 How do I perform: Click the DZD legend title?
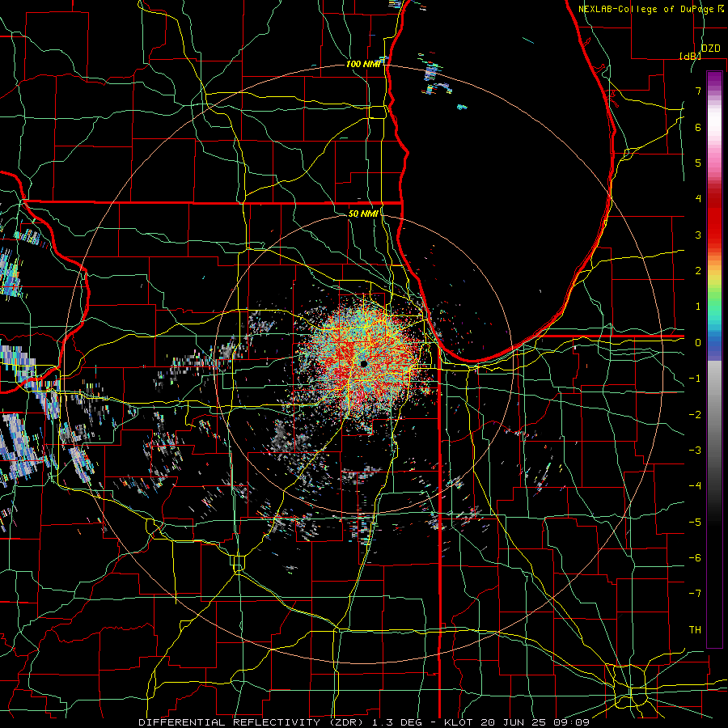click(710, 49)
